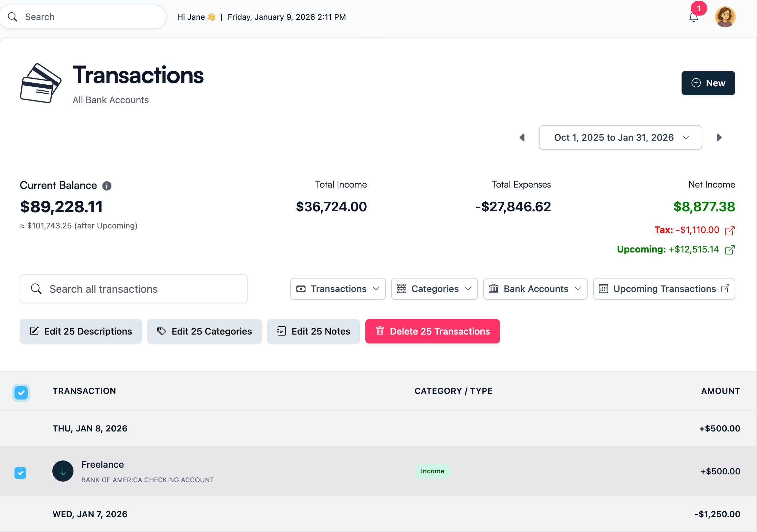Expand the Bank Accounts dropdown
This screenshot has height=532, width=757.
535,289
